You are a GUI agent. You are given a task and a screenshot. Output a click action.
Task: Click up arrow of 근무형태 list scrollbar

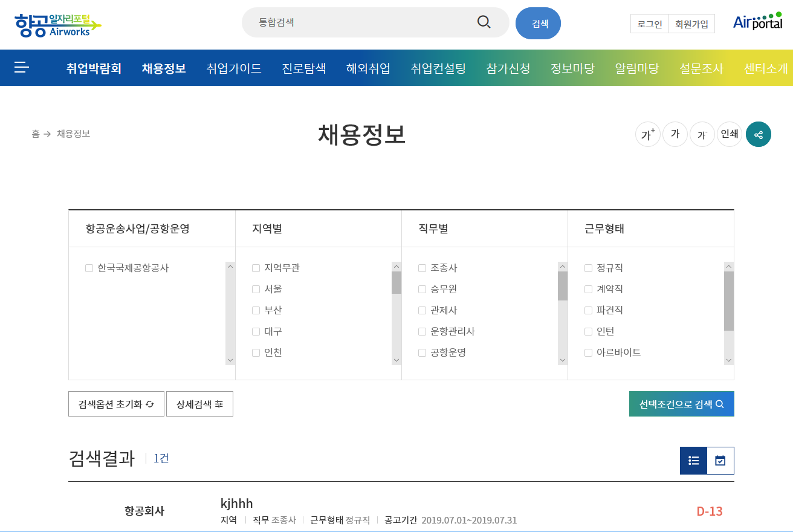(x=729, y=267)
